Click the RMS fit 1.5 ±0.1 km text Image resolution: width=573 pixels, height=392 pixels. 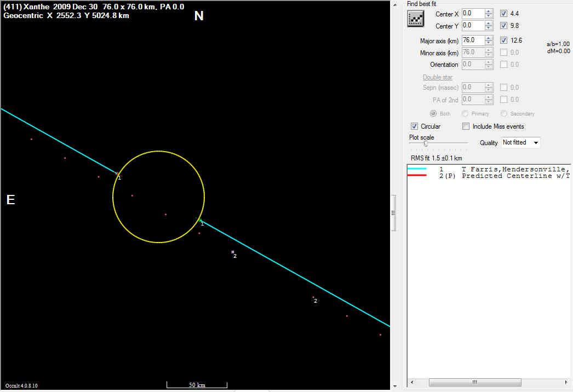pos(437,158)
